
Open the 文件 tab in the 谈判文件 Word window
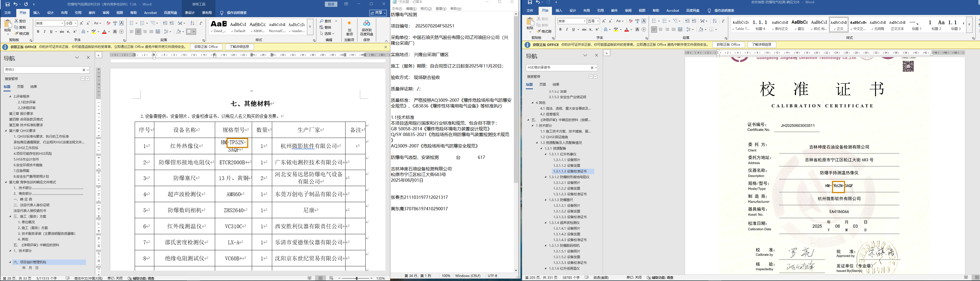[x=8, y=13]
